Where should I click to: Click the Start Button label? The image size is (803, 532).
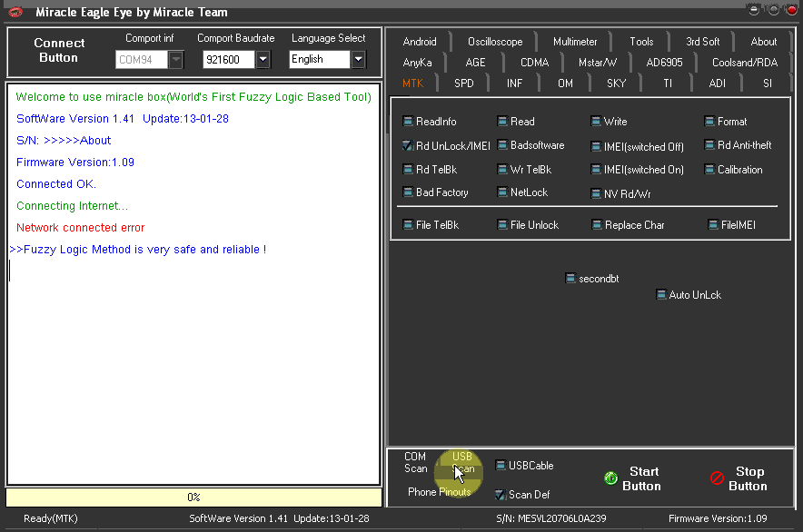(x=641, y=478)
